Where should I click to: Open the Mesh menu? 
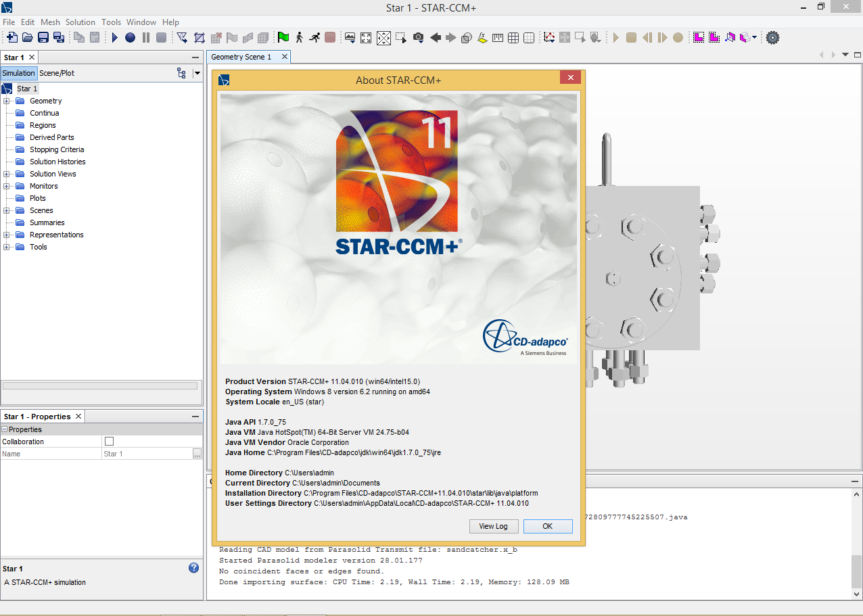(50, 22)
